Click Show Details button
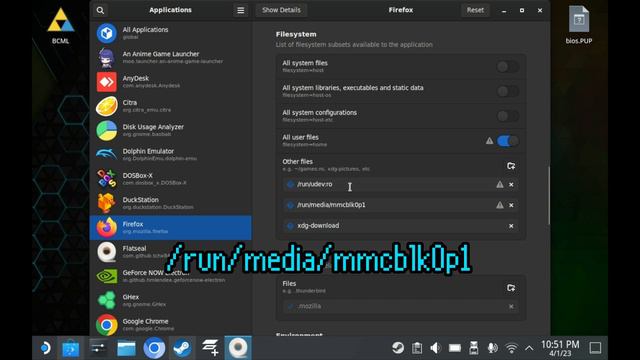Viewport: 640px width, 360px height. [x=281, y=10]
